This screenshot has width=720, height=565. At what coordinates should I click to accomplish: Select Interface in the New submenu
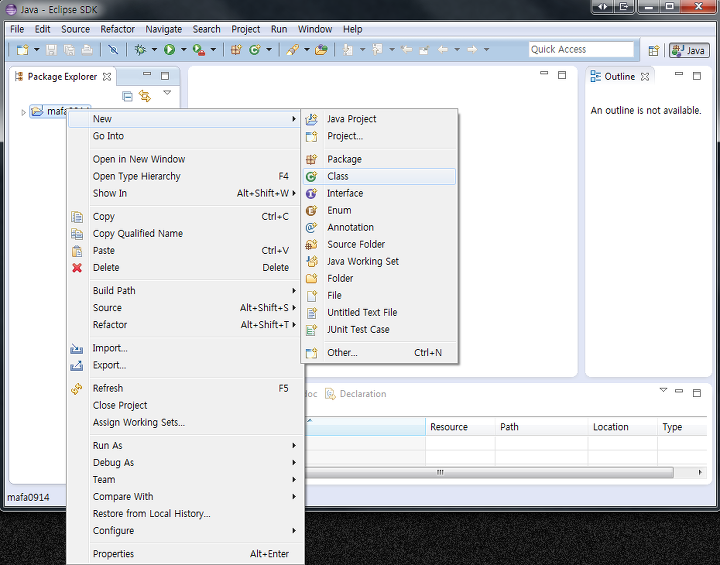380,193
